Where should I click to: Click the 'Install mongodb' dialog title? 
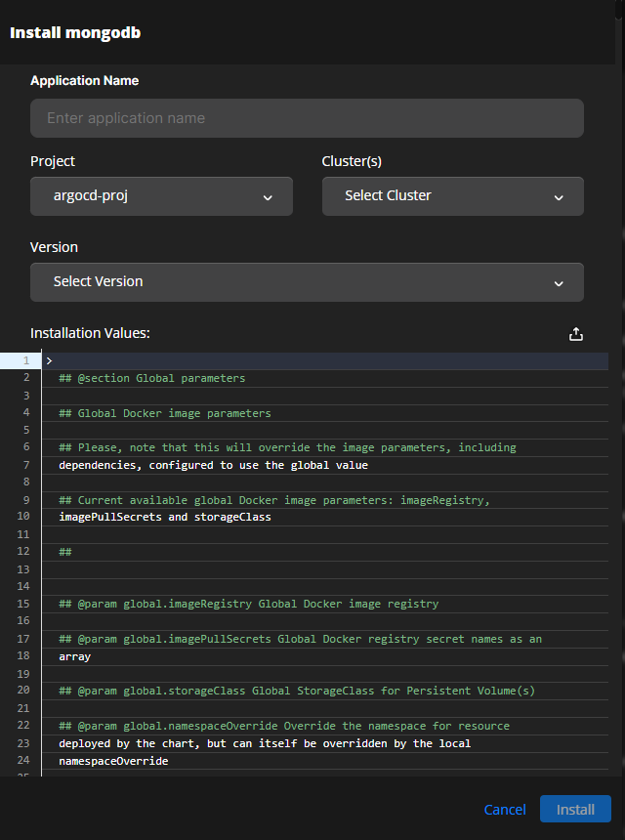coord(75,32)
